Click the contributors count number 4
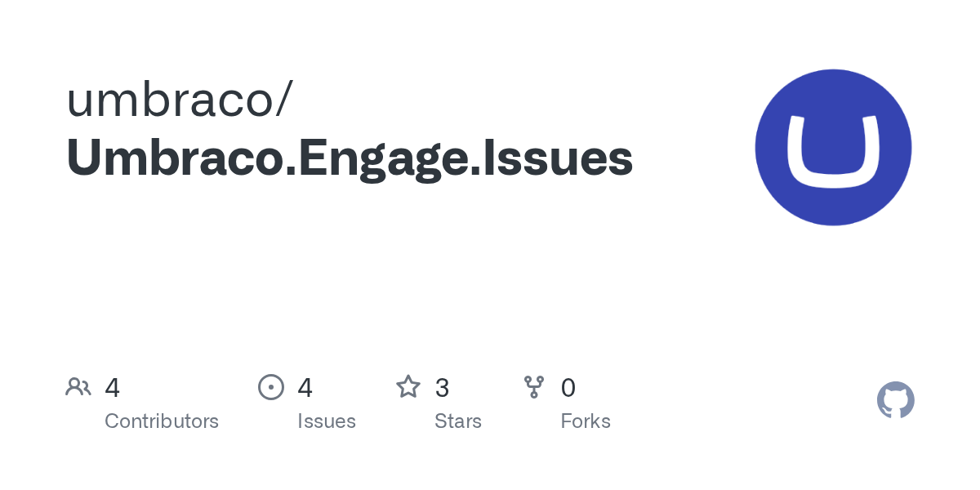The image size is (980, 490). click(113, 388)
